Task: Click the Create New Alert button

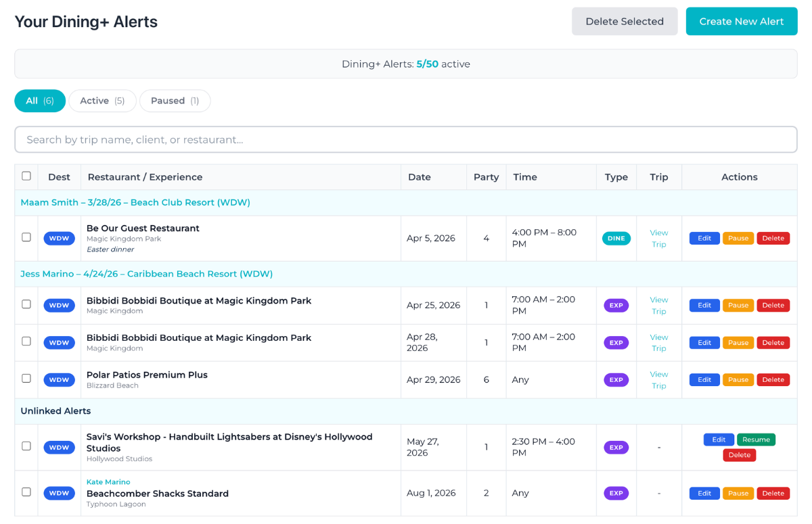Action: point(741,21)
